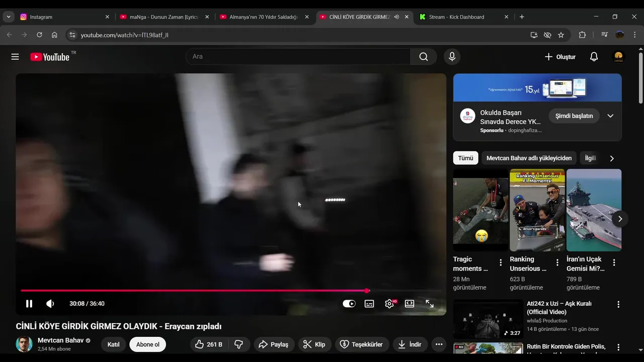Image resolution: width=644 pixels, height=362 pixels.
Task: Open Rutin Bir Kontrole Giden Polis thumbnail
Action: click(488, 348)
